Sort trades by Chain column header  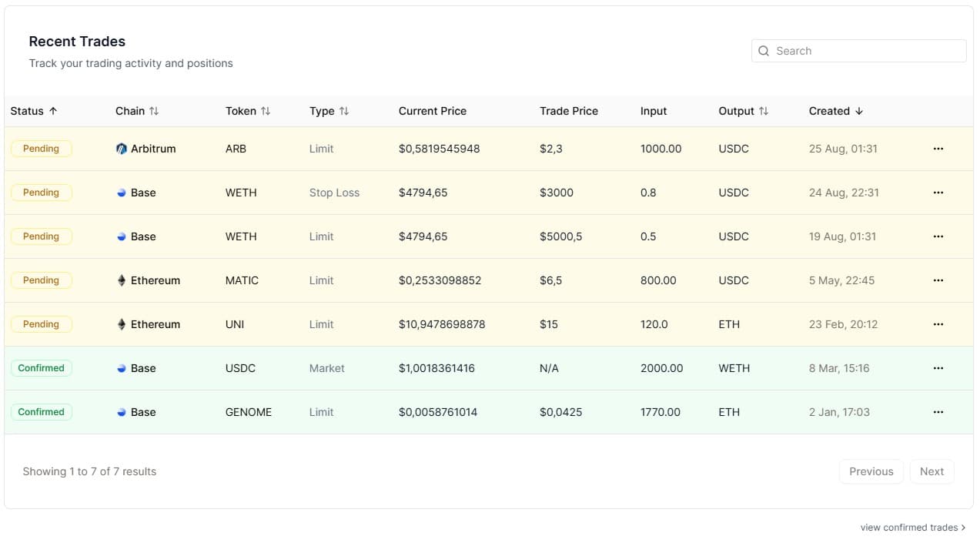[x=137, y=111]
